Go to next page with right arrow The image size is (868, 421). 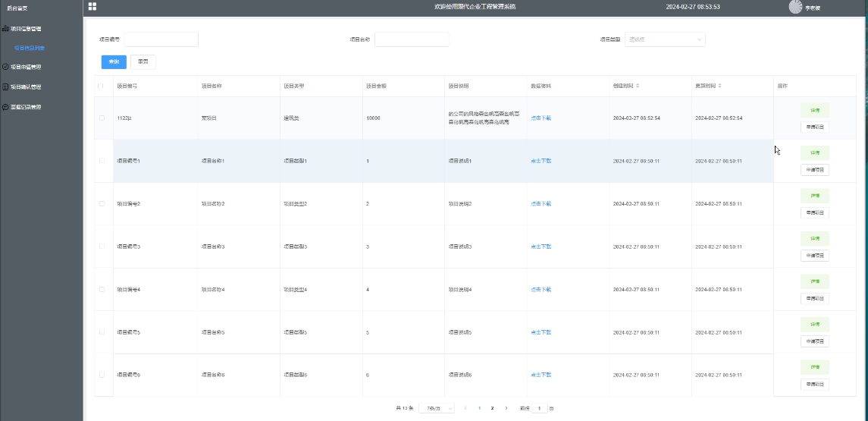(506, 408)
